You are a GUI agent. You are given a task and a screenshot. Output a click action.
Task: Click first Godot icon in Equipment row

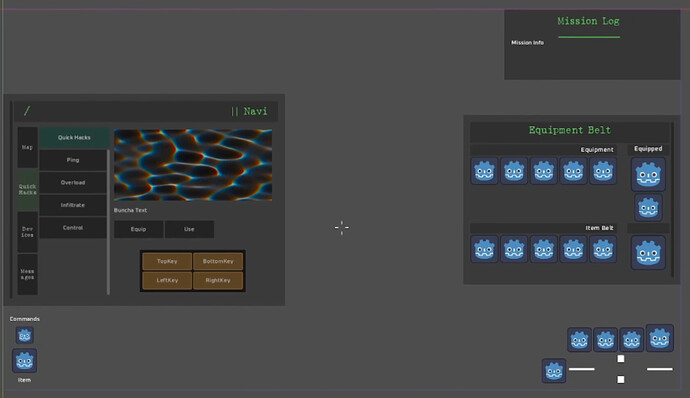(x=484, y=171)
